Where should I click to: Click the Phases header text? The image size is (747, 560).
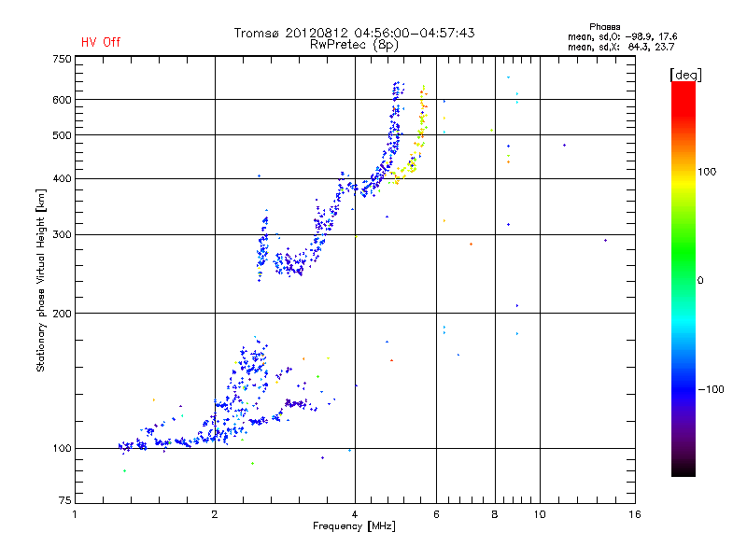(x=604, y=27)
